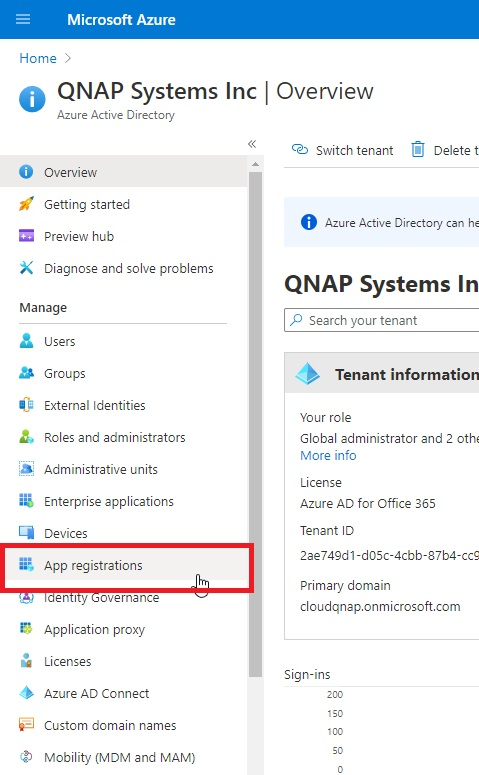Click the breadcrumb chevron after Home
479x775 pixels.
[68, 58]
